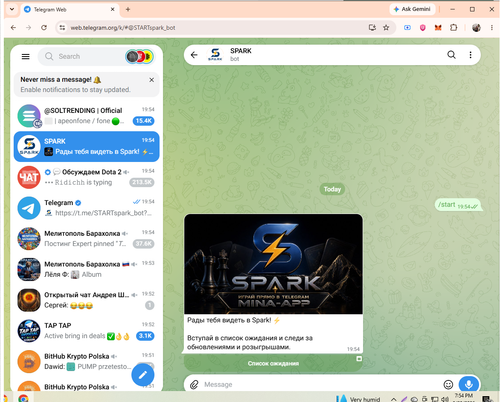Click 3.1K unread badge on TAP TAP
500x402 pixels.
pos(145,336)
